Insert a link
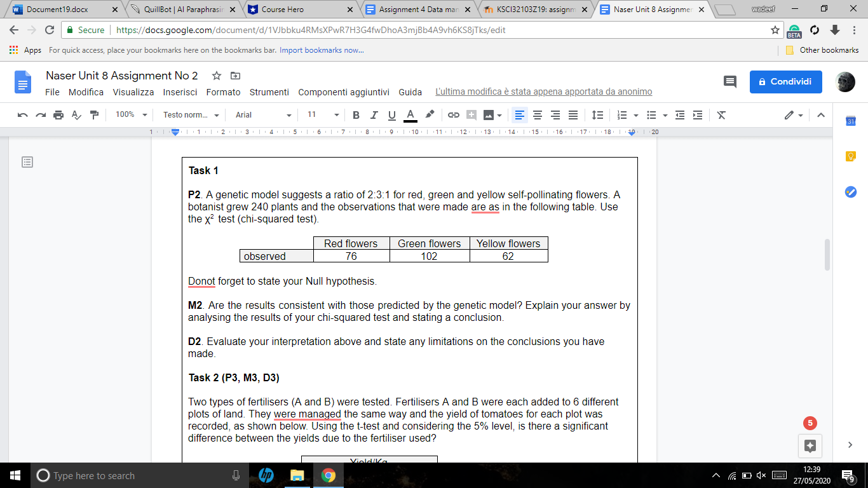Screen dimensions: 868x488 click(452, 115)
